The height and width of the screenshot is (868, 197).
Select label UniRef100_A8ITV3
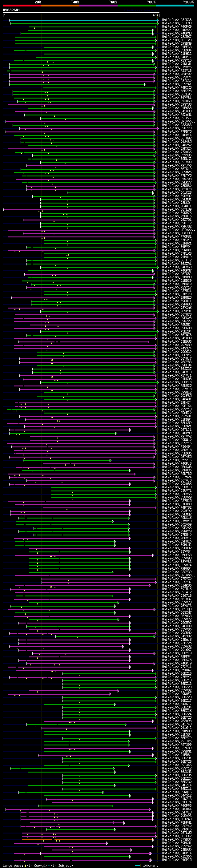coord(176,40)
